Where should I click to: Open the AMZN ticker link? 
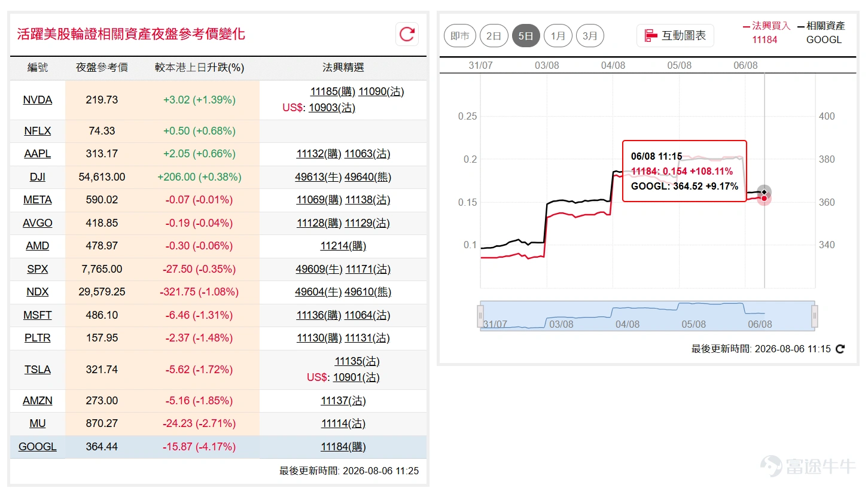[38, 401]
